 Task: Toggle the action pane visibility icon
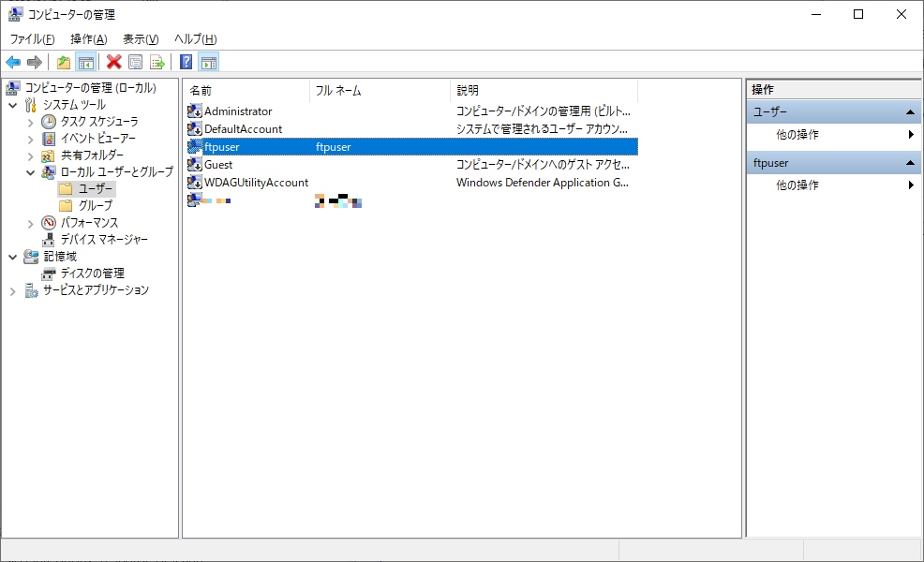pos(207,62)
